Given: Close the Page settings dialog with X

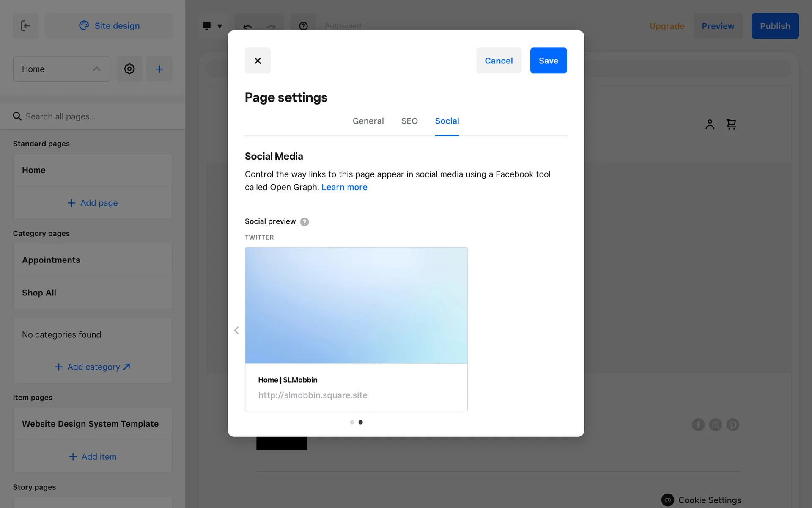Looking at the screenshot, I should 258,61.
